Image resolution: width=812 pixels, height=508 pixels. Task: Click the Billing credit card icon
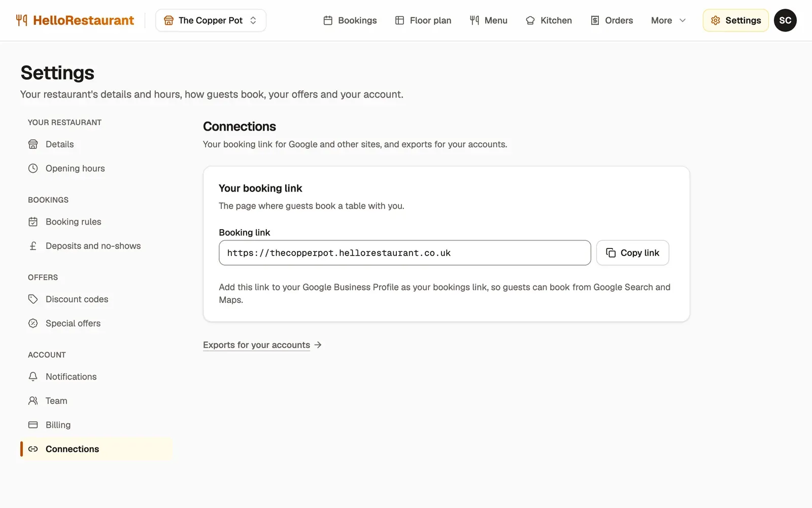coord(33,425)
